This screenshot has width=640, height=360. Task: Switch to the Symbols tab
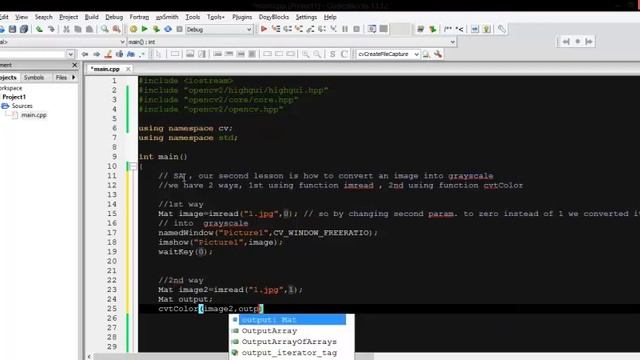33,77
